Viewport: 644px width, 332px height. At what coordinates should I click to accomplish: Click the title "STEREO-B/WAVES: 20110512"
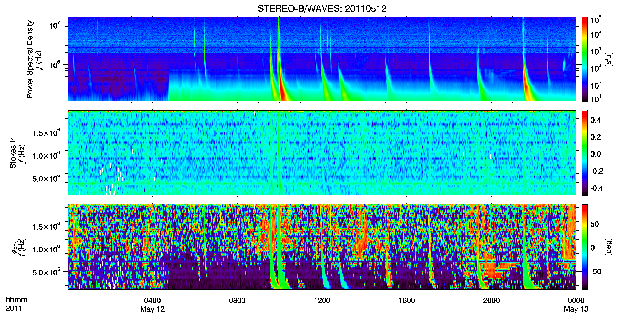pyautogui.click(x=322, y=9)
